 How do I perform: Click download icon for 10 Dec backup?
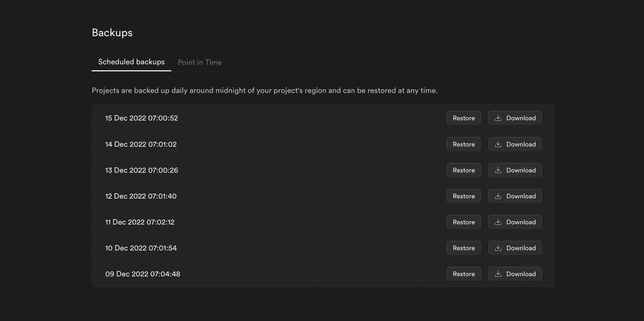pyautogui.click(x=498, y=248)
